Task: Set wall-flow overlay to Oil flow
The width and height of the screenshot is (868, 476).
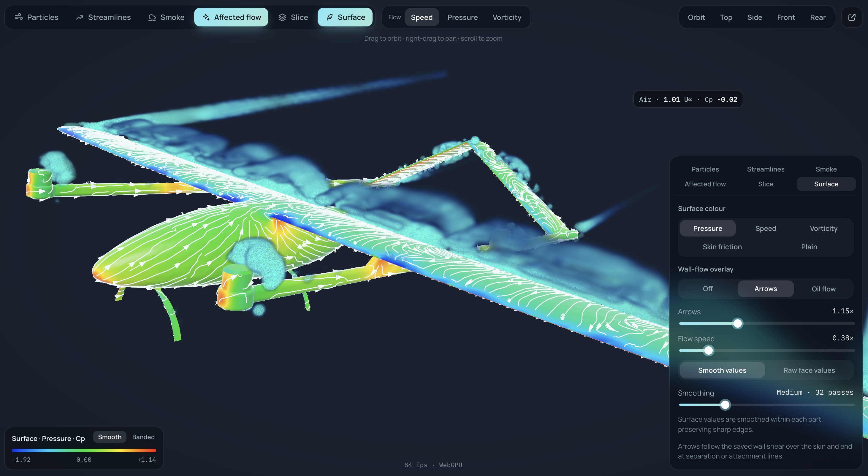Action: pyautogui.click(x=823, y=289)
